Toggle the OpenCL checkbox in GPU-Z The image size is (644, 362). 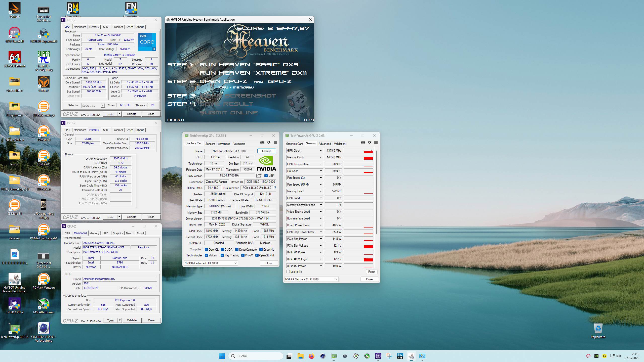pos(206,250)
